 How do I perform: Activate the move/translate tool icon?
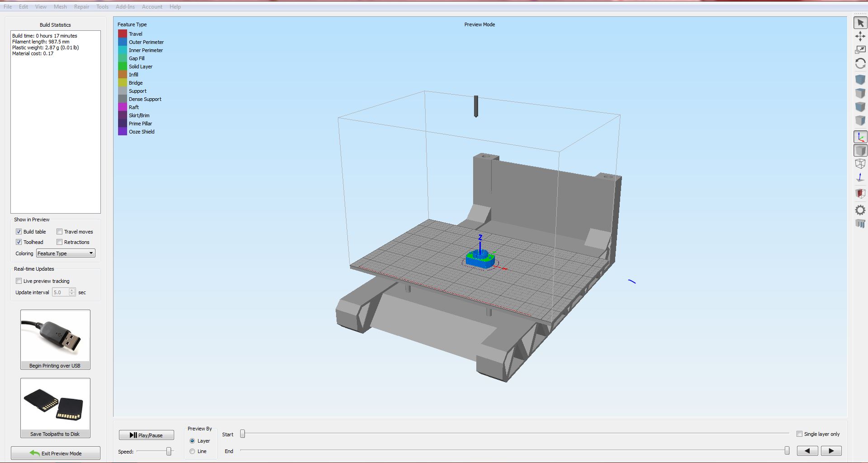click(x=860, y=36)
